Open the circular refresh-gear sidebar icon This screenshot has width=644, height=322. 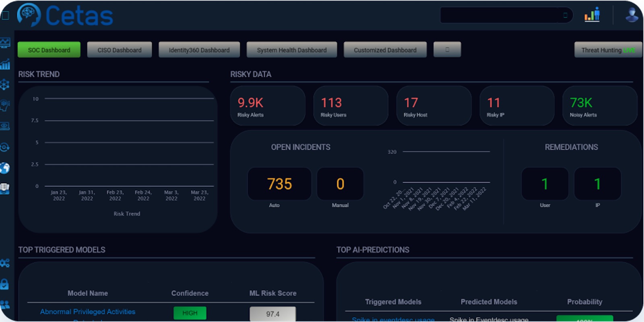5,147
